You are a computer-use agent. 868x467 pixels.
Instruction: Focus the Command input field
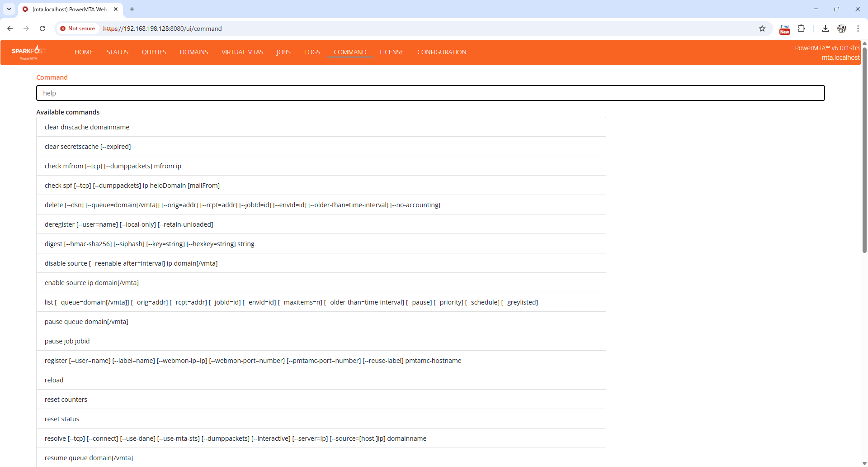(x=430, y=93)
